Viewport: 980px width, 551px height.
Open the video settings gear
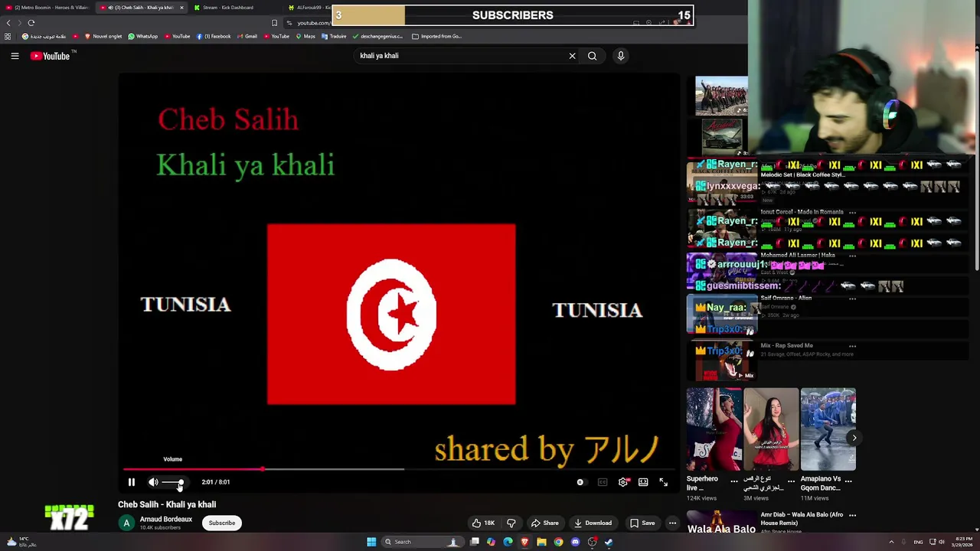tap(623, 482)
